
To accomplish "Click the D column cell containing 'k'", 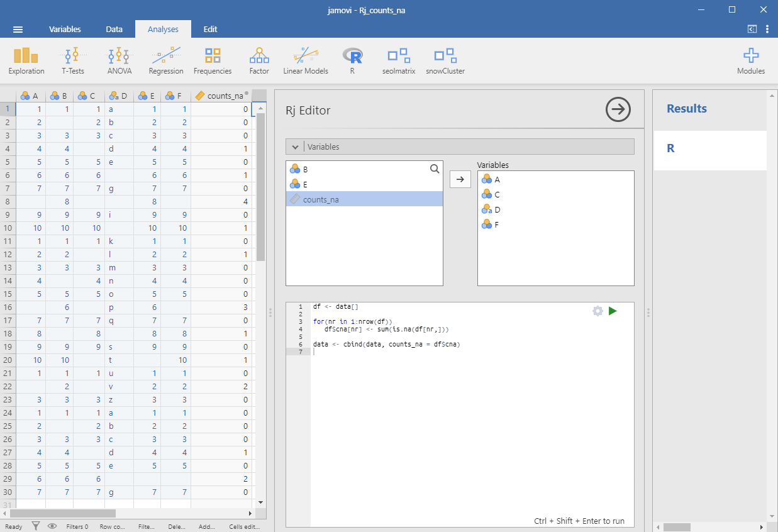I will click(119, 241).
